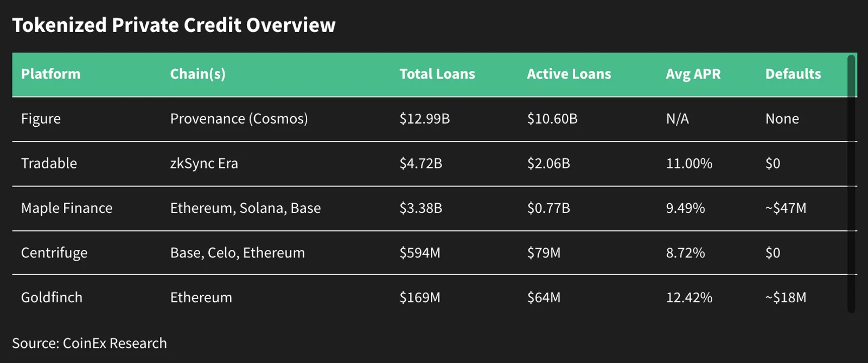This screenshot has width=868, height=363.
Task: Click the Tradable platform name
Action: [x=49, y=164]
